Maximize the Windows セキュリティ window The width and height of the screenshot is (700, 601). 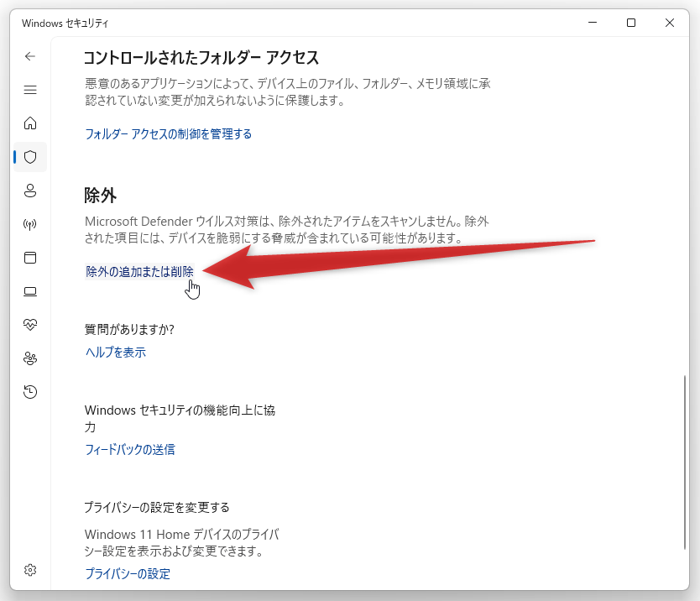click(x=631, y=23)
